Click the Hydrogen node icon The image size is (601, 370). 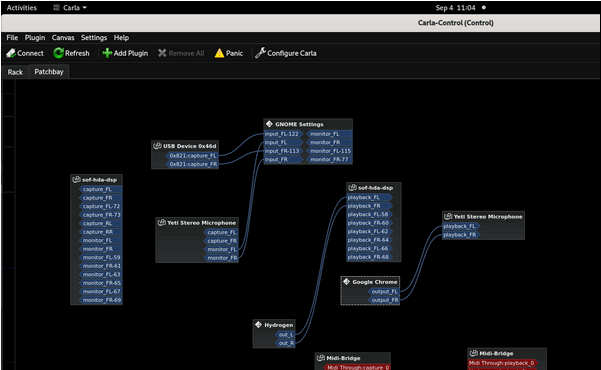pos(258,325)
